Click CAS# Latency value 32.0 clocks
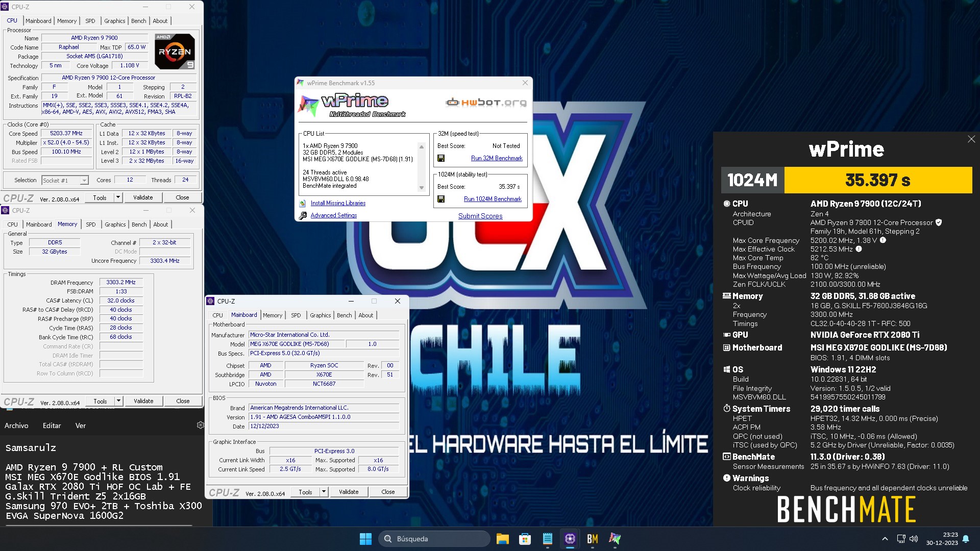The height and width of the screenshot is (551, 980). (x=121, y=300)
